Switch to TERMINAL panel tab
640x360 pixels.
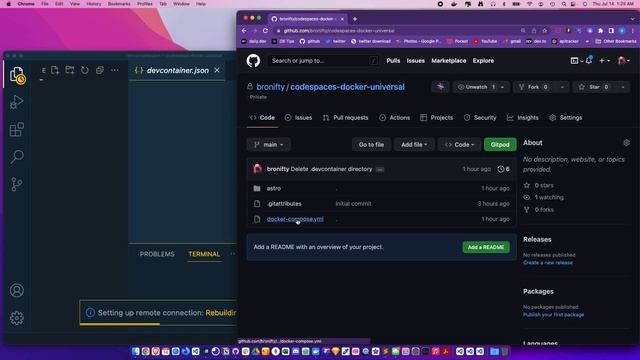click(x=204, y=254)
